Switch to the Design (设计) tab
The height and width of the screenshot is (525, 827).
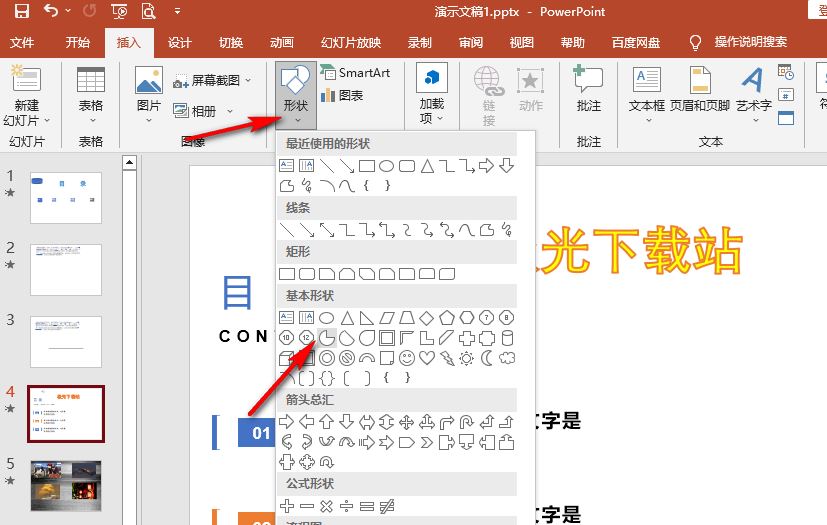click(x=179, y=43)
